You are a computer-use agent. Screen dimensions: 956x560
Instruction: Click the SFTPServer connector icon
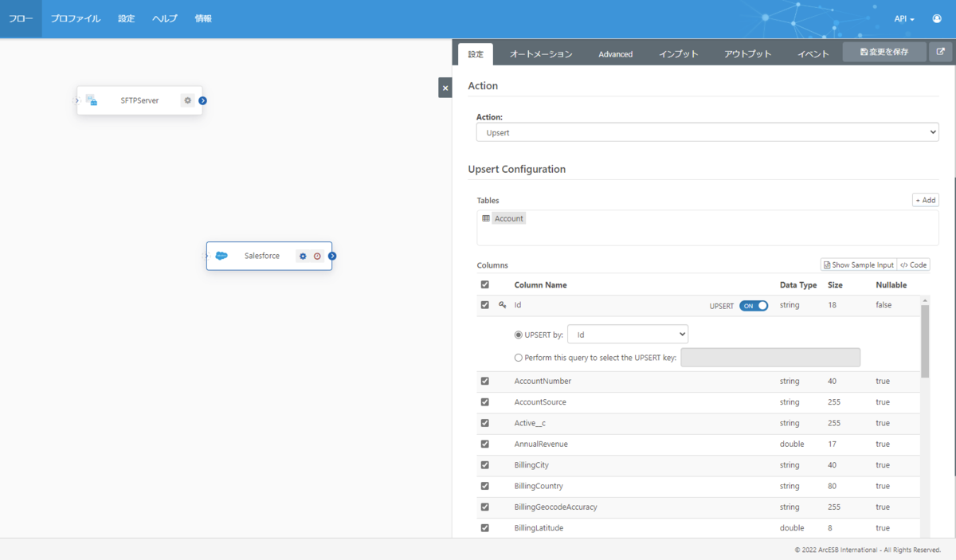92,100
